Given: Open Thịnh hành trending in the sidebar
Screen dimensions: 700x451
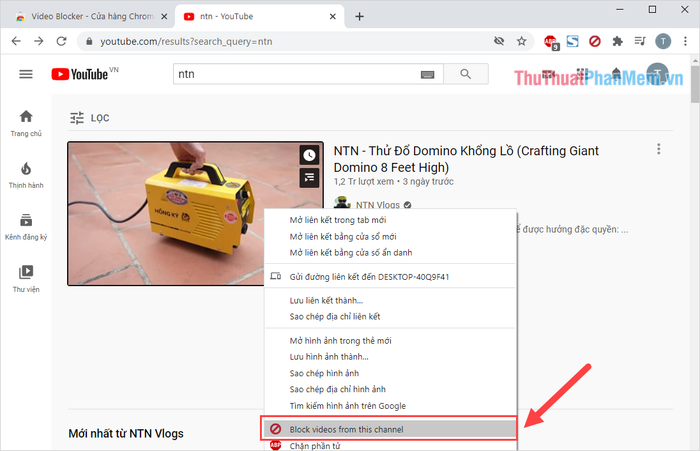Looking at the screenshot, I should click(x=26, y=175).
